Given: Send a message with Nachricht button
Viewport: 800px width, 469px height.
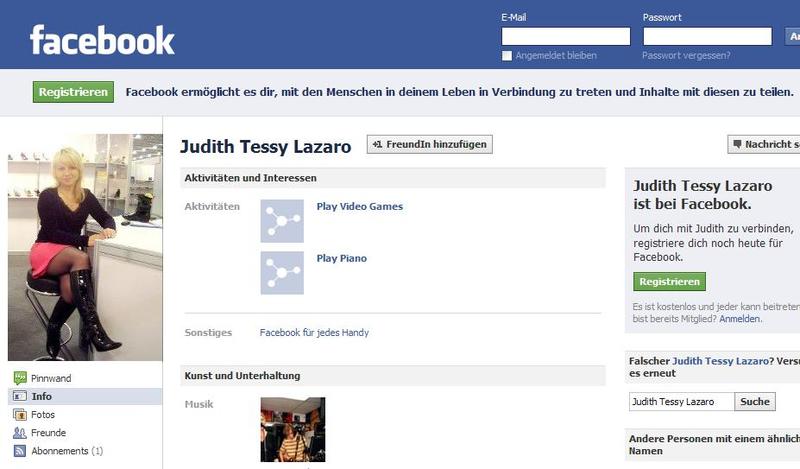Looking at the screenshot, I should 764,144.
